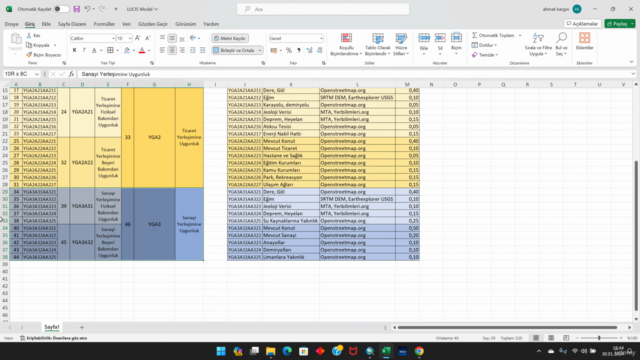Open Koşullu Biçimlendirme menu
Screen dimensions: 640x360
(x=346, y=44)
